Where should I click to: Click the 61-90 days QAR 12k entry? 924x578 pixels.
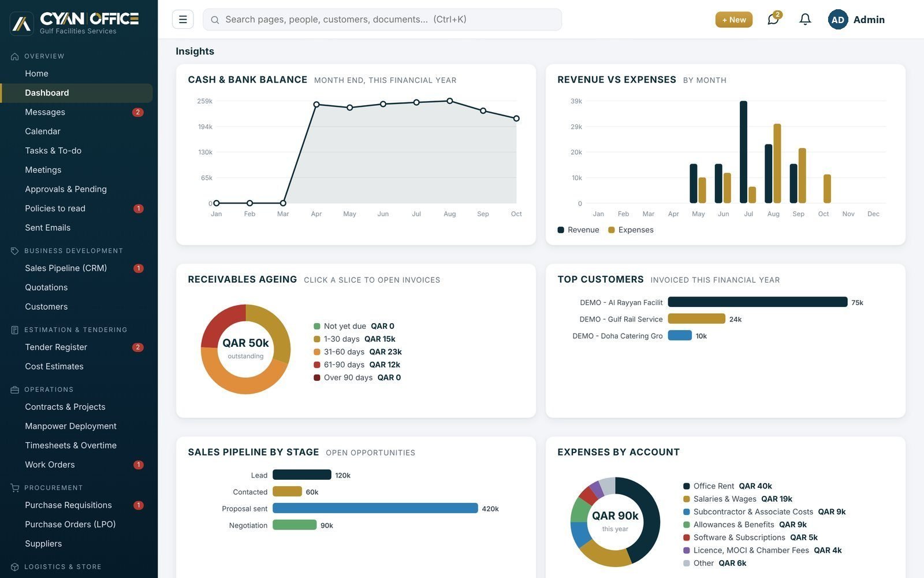pos(356,365)
